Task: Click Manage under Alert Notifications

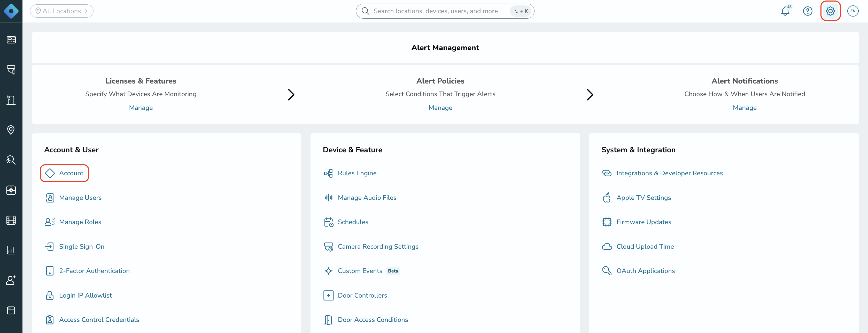Action: (x=745, y=108)
